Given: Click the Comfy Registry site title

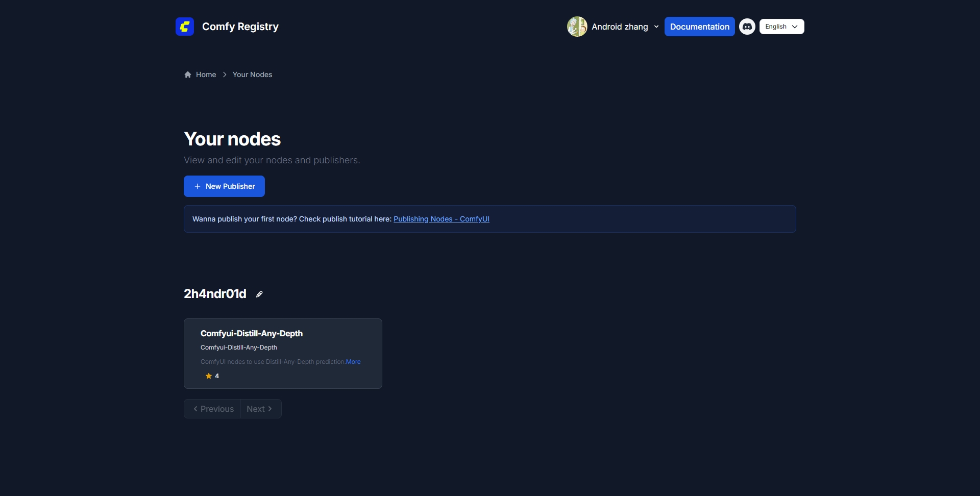Looking at the screenshot, I should tap(240, 27).
